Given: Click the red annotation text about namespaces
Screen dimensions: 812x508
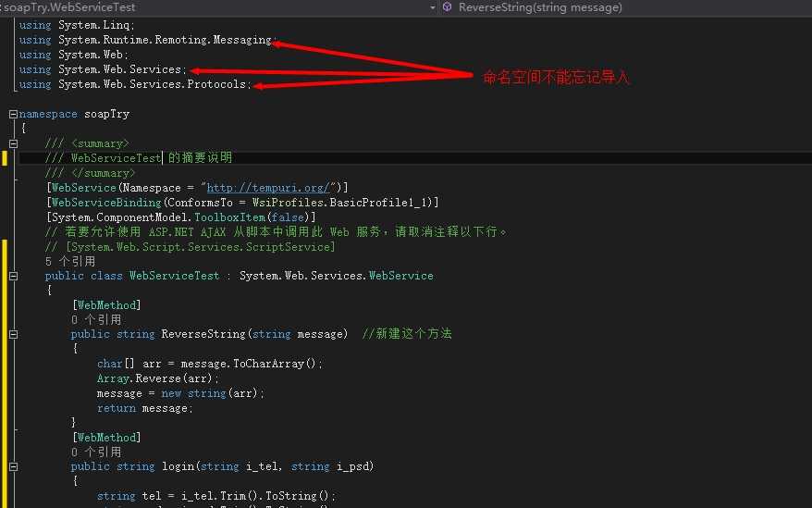Looking at the screenshot, I should click(x=556, y=78).
